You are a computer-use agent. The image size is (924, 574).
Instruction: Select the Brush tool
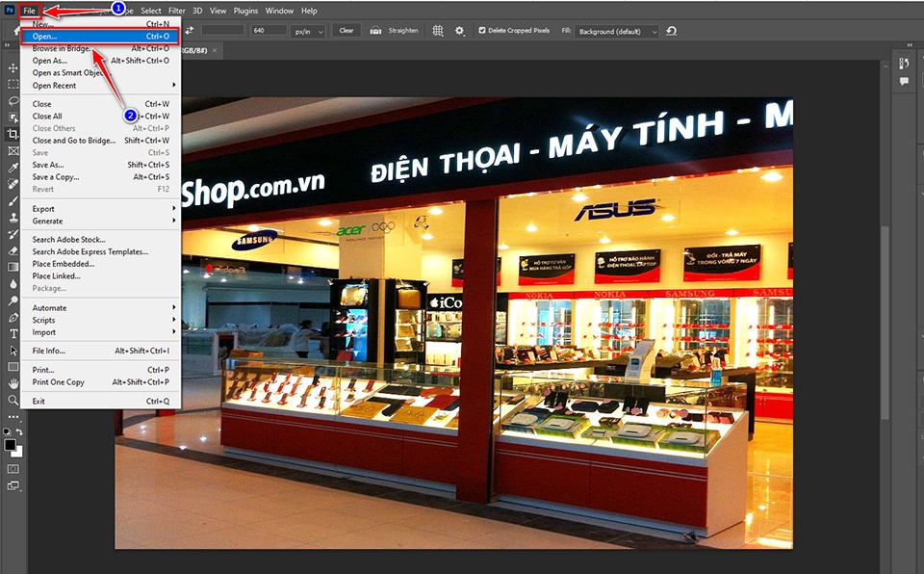click(13, 200)
